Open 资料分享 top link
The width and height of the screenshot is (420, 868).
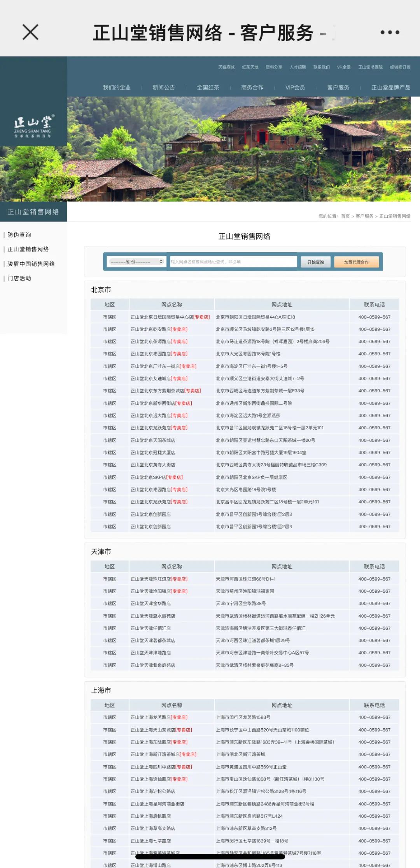(x=274, y=67)
